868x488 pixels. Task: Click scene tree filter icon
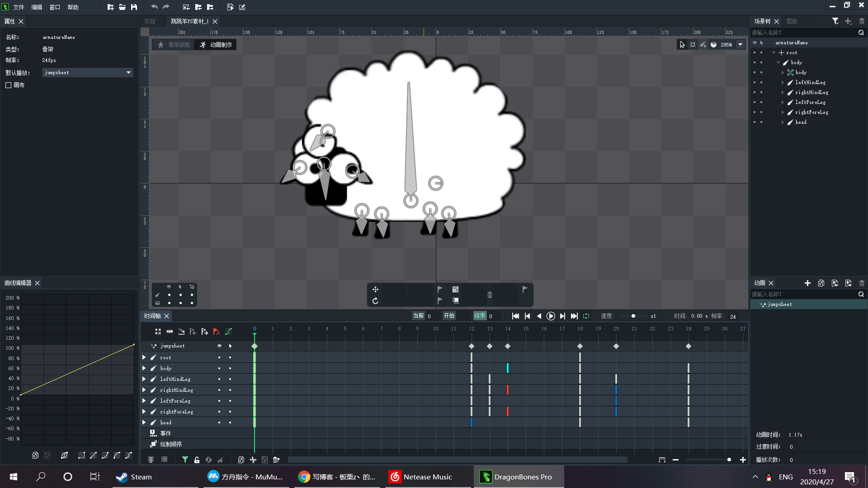coord(835,21)
